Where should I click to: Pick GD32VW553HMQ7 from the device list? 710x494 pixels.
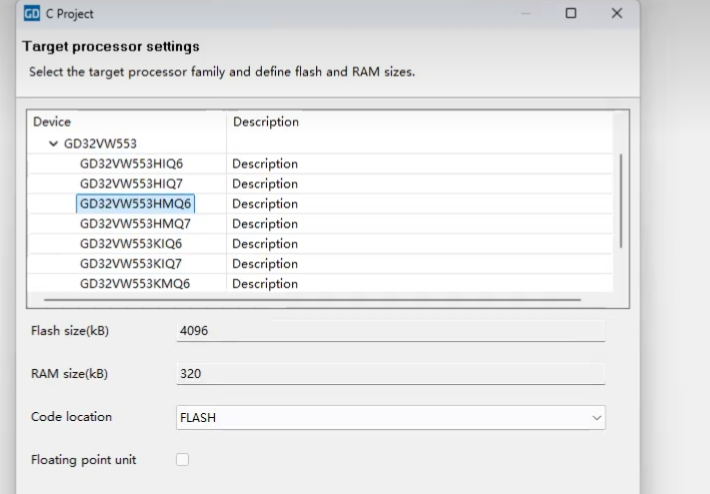135,224
